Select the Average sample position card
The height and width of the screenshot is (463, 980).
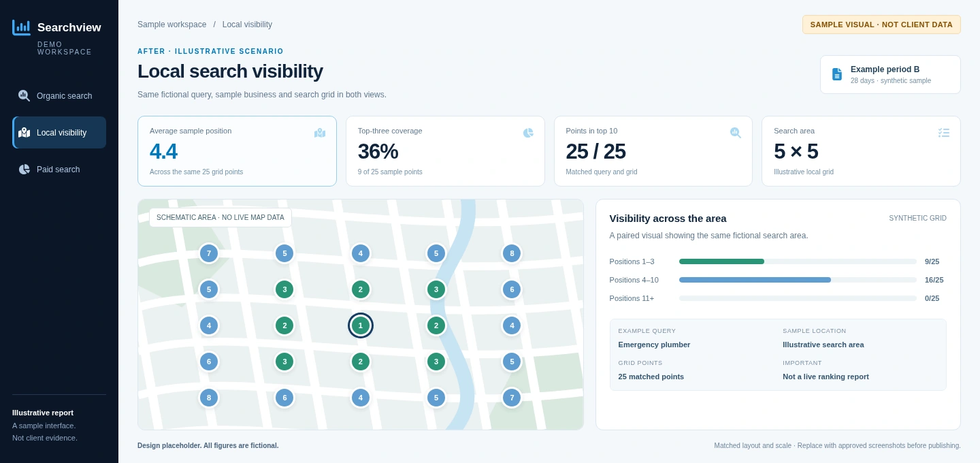point(237,151)
